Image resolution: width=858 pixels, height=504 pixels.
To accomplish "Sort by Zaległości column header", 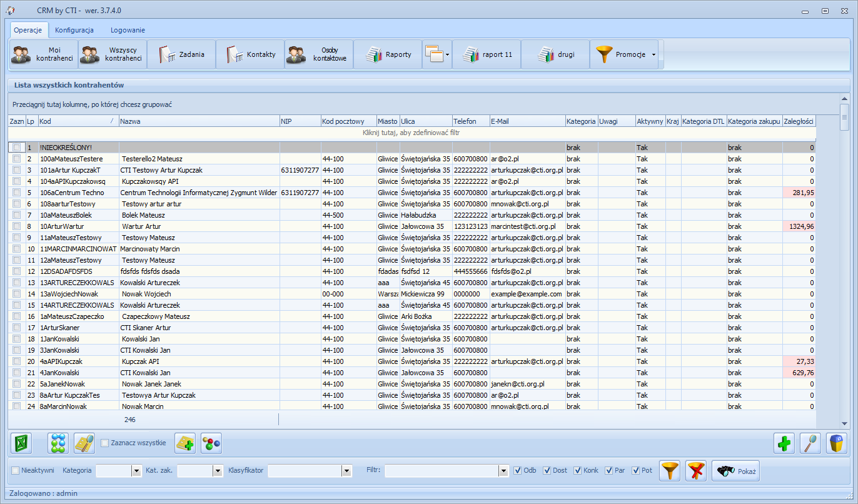I will point(799,121).
